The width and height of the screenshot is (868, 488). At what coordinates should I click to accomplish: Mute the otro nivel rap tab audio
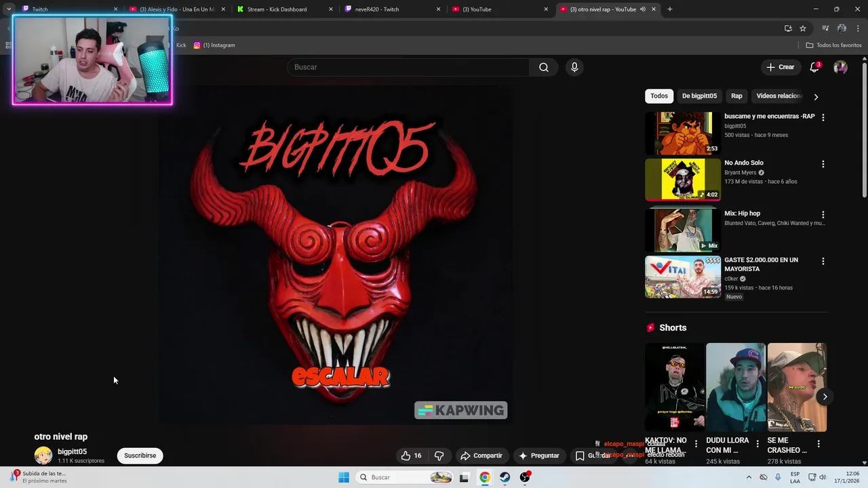click(x=643, y=9)
